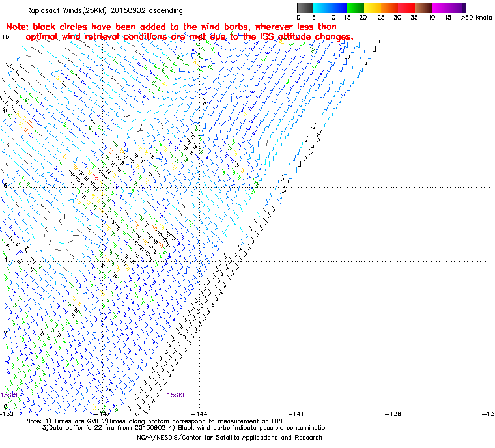Image resolution: width=495 pixels, height=448 pixels.
Task: Click the latitude label '2' on the axis
Action: [5, 333]
